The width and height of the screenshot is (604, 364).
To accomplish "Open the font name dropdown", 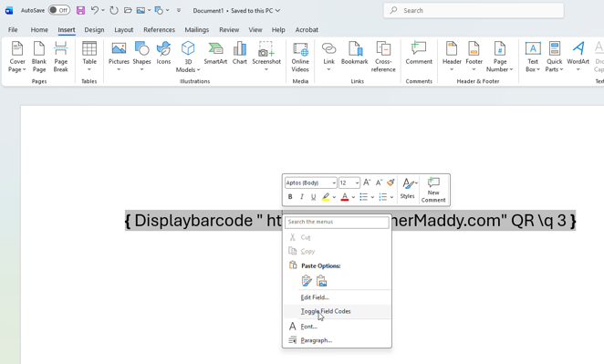I will point(334,183).
